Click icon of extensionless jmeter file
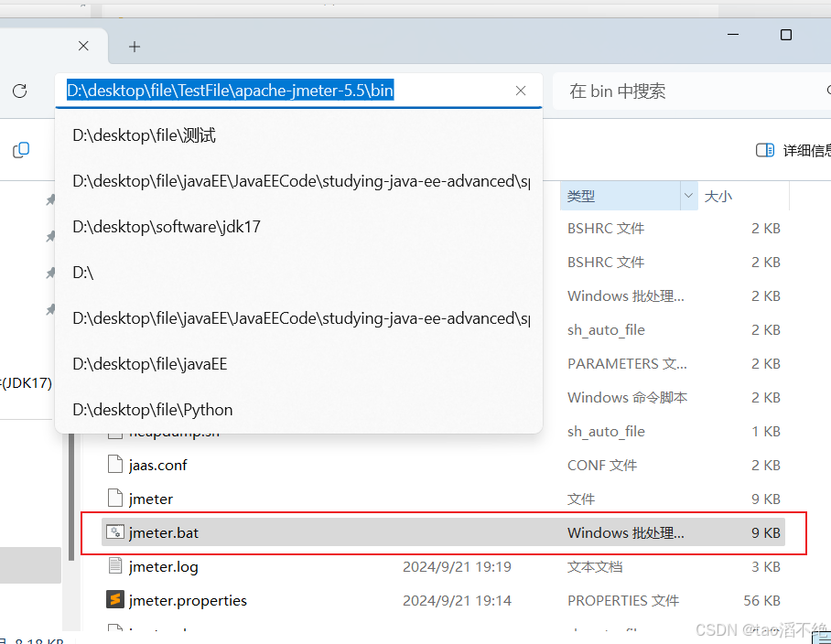 (x=115, y=498)
